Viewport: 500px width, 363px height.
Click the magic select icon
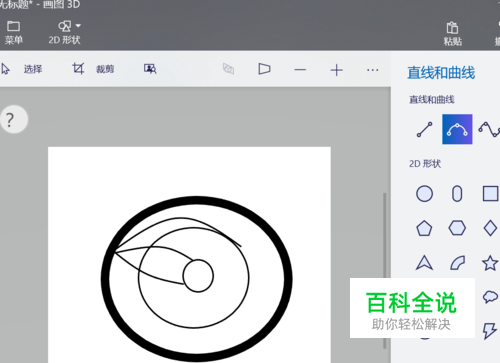150,69
